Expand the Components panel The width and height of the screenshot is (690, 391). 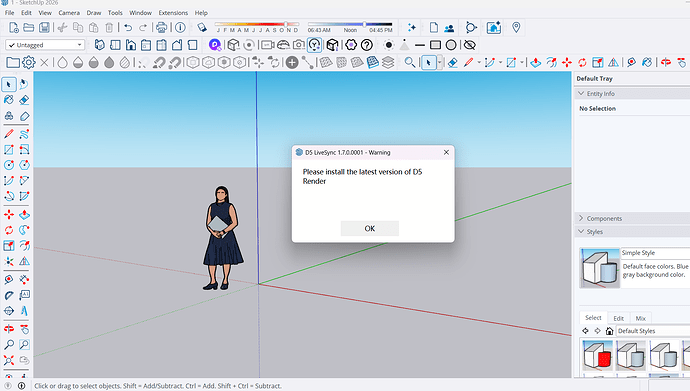pos(581,218)
